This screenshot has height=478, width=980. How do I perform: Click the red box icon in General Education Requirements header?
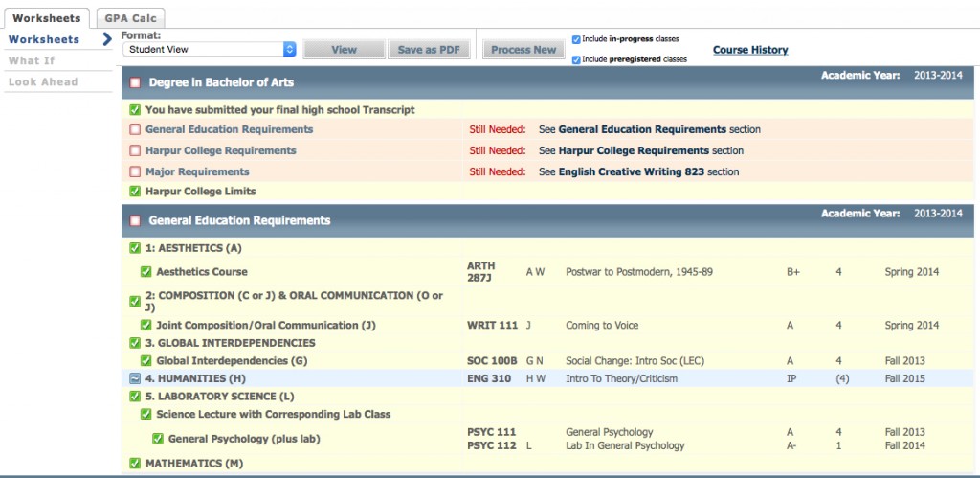tap(135, 221)
